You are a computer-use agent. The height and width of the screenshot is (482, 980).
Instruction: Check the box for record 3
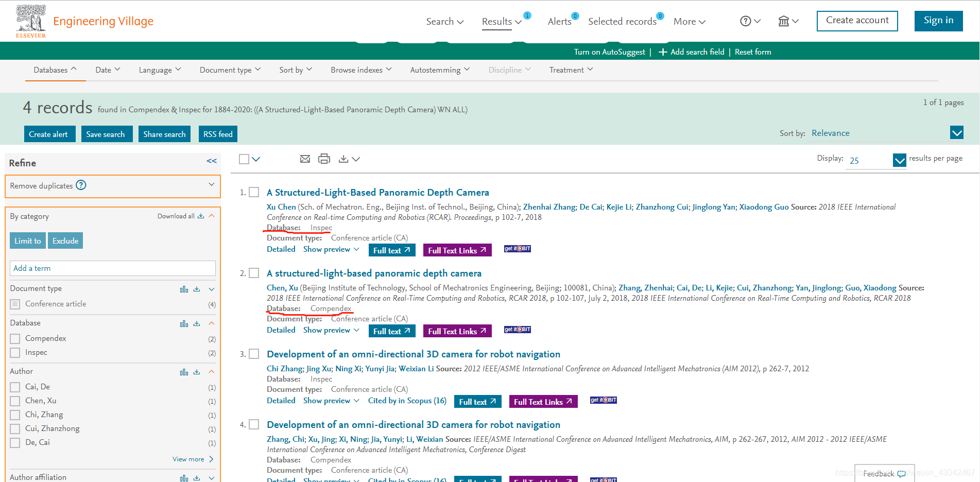tap(254, 354)
